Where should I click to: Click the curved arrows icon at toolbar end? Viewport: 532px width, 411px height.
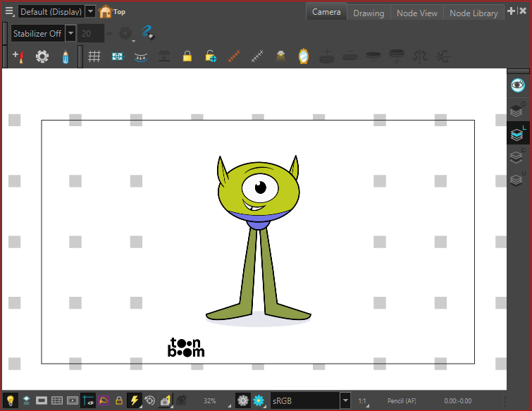(443, 56)
